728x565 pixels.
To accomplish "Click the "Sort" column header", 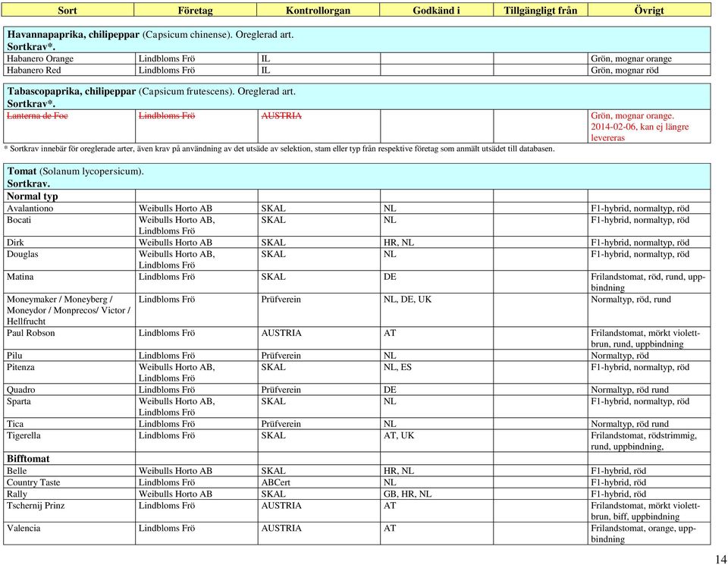I will (67, 10).
